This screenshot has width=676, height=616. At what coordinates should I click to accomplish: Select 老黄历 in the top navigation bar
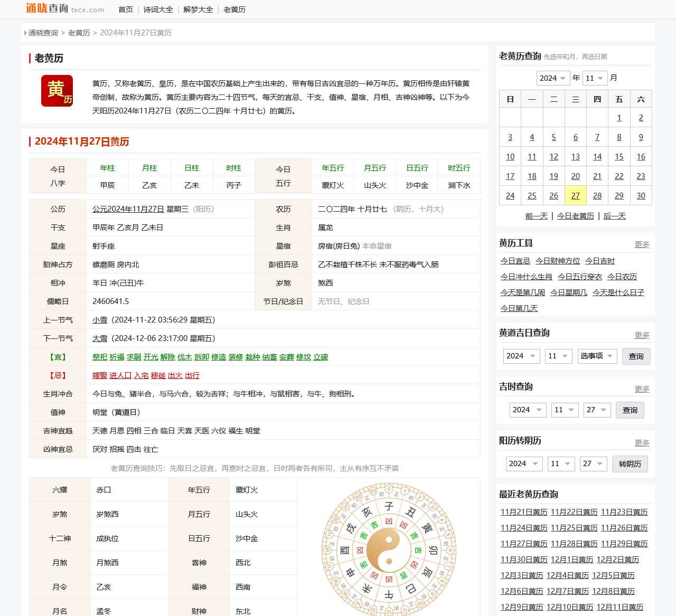[x=234, y=10]
